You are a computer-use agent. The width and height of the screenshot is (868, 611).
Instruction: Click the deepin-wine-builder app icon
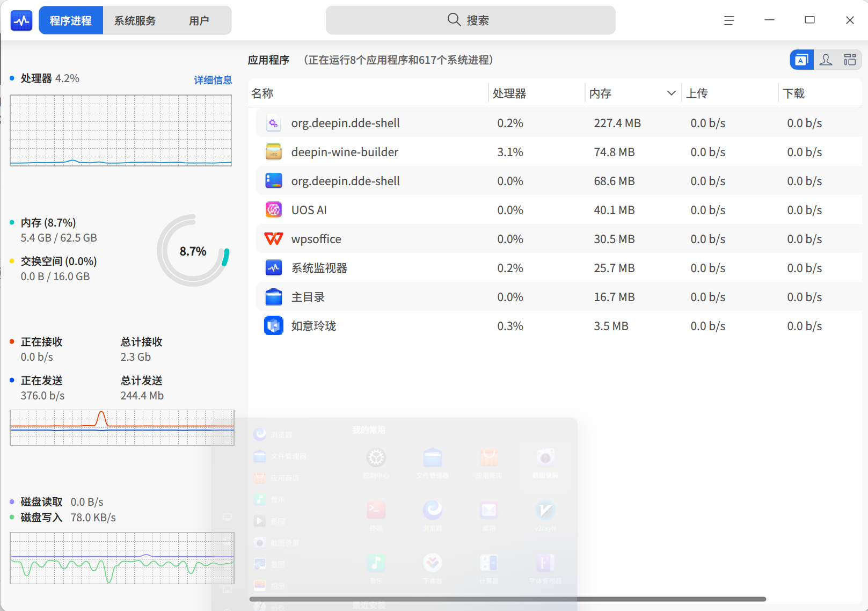click(x=274, y=152)
